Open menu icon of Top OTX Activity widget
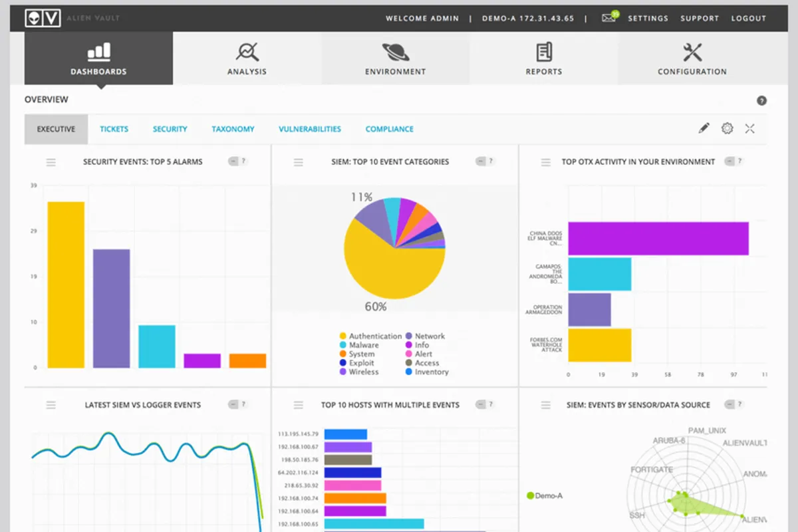The width and height of the screenshot is (798, 532). pyautogui.click(x=546, y=162)
